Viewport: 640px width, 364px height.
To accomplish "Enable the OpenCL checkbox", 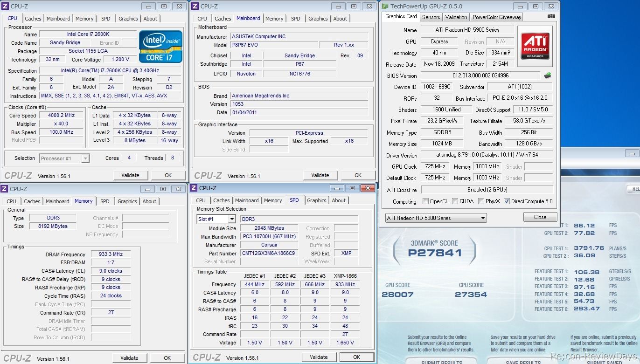I will tap(425, 201).
